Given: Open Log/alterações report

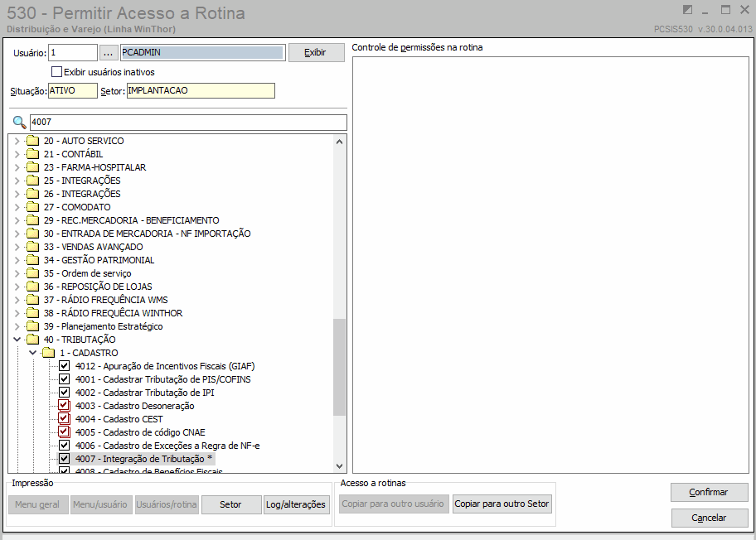Looking at the screenshot, I should [x=296, y=504].
